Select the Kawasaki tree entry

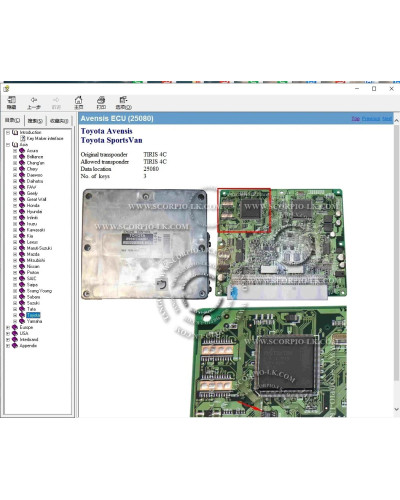36,230
